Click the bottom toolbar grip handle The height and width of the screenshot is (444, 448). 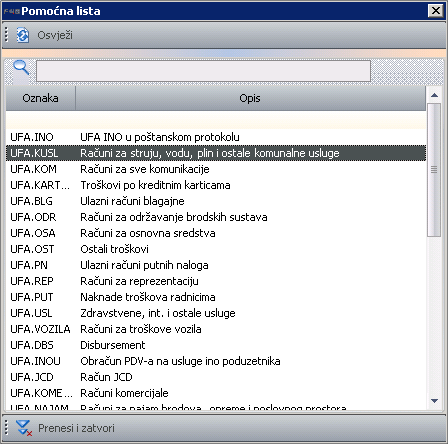coord(6,428)
